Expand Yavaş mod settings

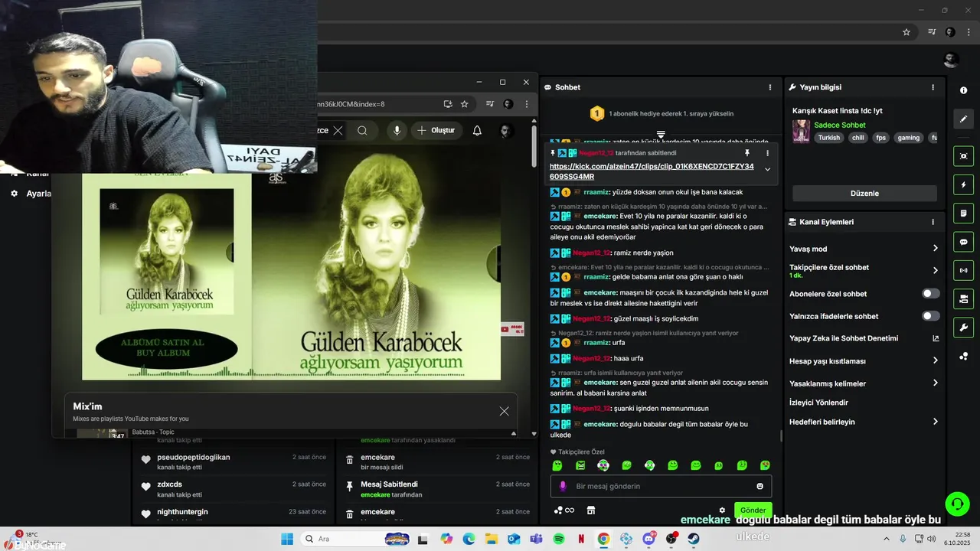tap(935, 249)
